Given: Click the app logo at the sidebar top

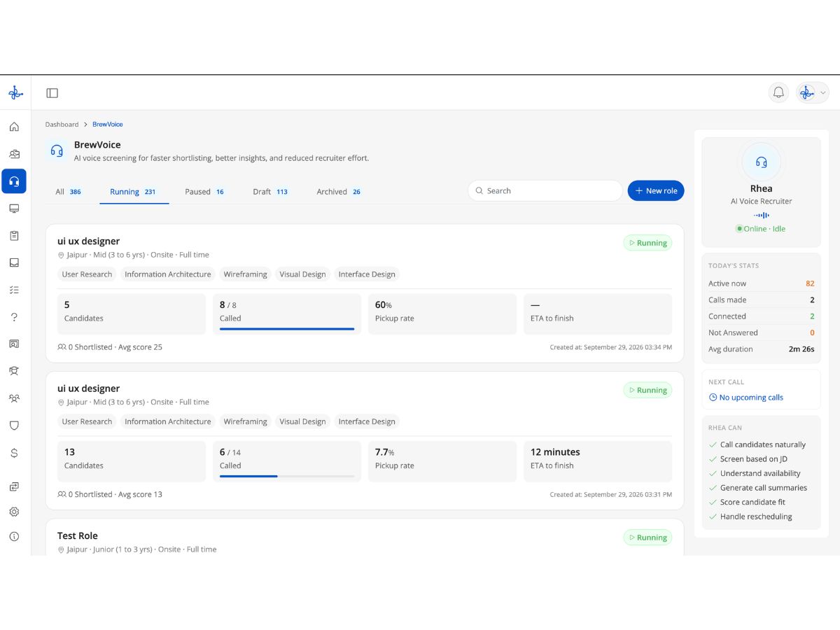Looking at the screenshot, I should point(15,92).
